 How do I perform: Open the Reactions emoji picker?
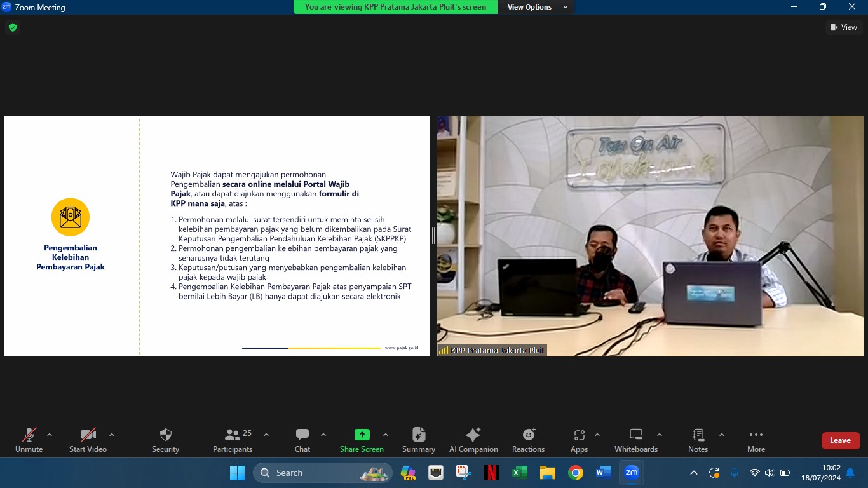529,440
